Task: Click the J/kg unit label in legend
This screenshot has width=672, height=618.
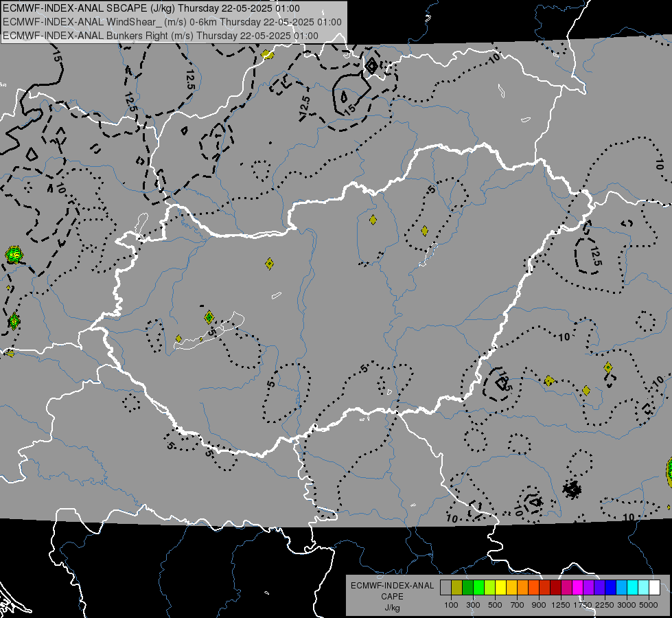Action: tap(392, 608)
